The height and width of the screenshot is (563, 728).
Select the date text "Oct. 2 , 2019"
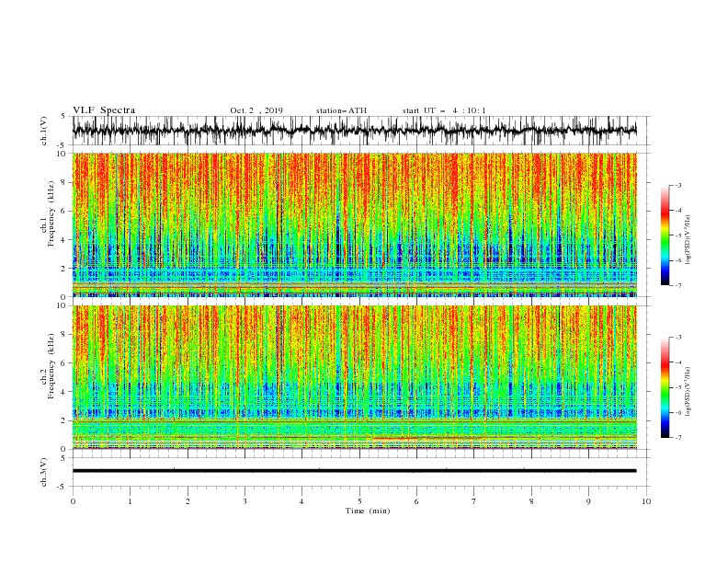pyautogui.click(x=256, y=110)
